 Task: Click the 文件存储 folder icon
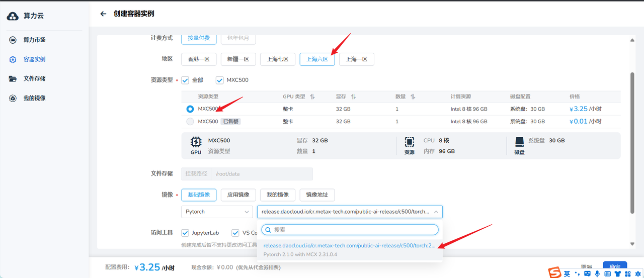pyautogui.click(x=13, y=78)
